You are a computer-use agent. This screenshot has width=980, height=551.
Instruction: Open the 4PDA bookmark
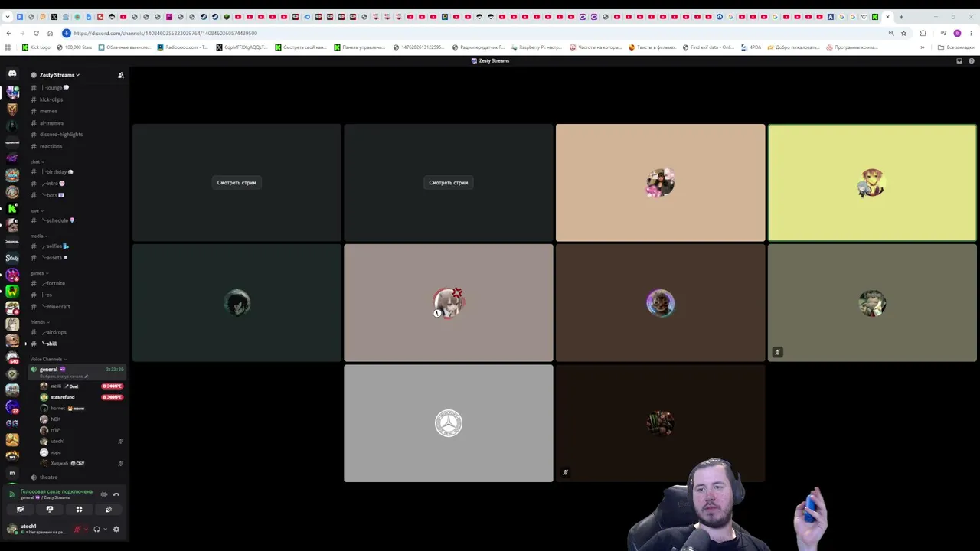751,47
